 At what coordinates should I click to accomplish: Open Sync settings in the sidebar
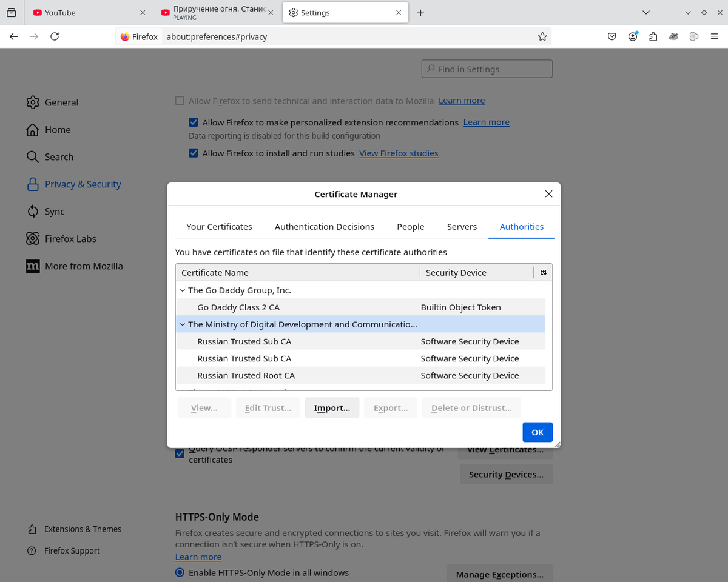[45, 212]
